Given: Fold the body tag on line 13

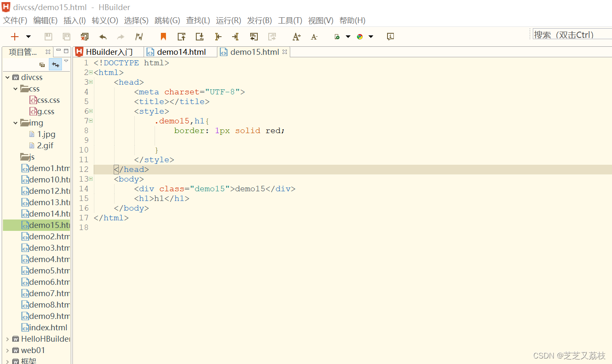Looking at the screenshot, I should click(x=91, y=179).
